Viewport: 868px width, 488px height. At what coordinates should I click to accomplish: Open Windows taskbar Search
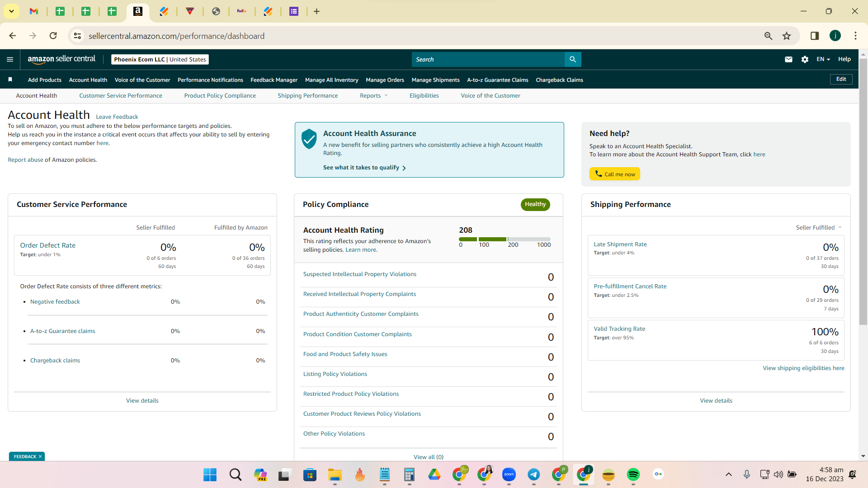pos(235,474)
